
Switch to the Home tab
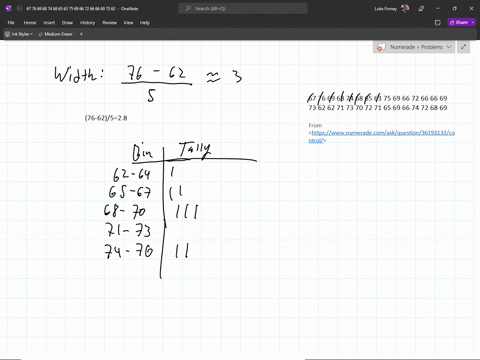click(x=30, y=23)
